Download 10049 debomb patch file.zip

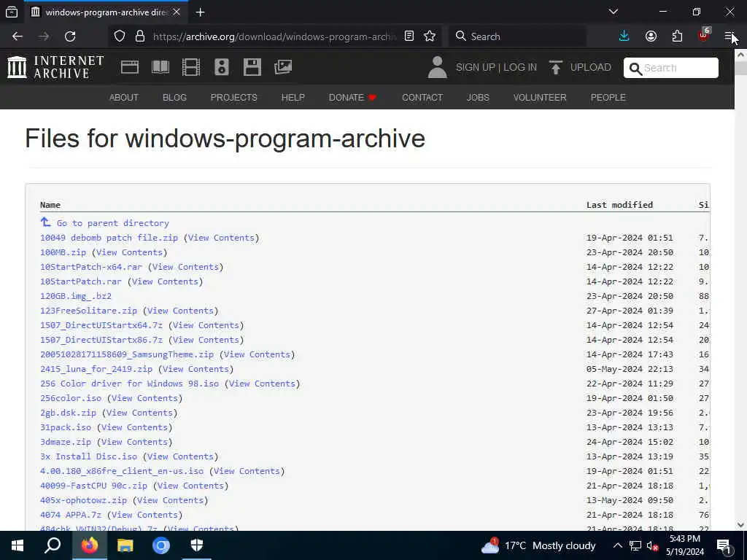109,238
